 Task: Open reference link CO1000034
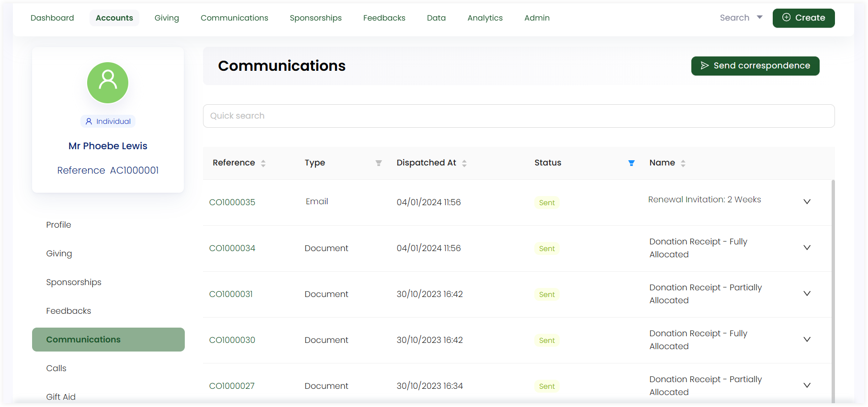click(x=232, y=248)
